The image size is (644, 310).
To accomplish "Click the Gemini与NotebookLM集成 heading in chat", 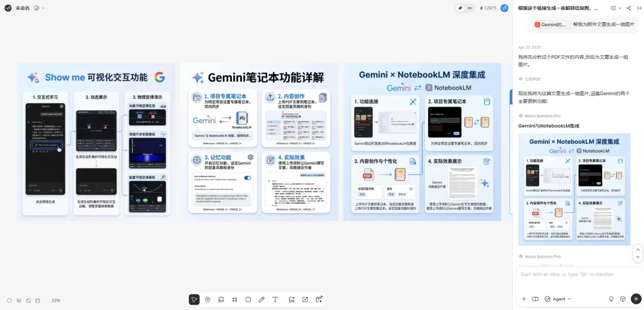I will (x=549, y=126).
